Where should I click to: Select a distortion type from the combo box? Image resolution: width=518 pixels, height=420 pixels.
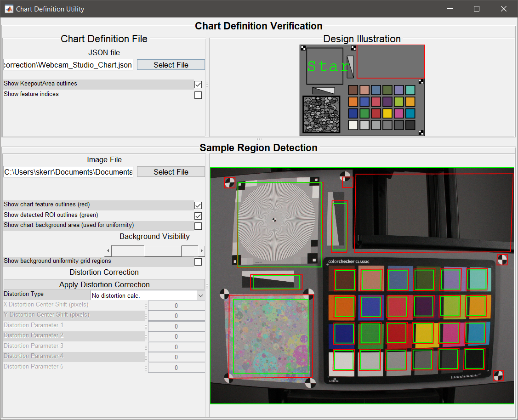pyautogui.click(x=147, y=295)
